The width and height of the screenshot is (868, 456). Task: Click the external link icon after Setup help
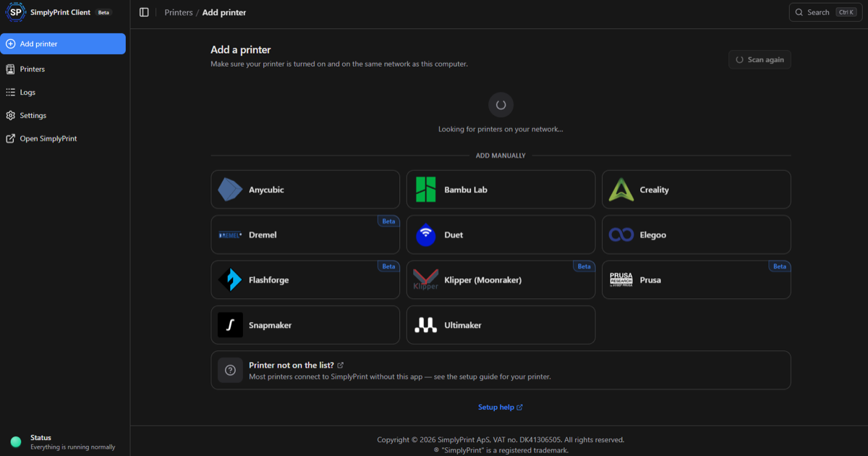(519, 408)
